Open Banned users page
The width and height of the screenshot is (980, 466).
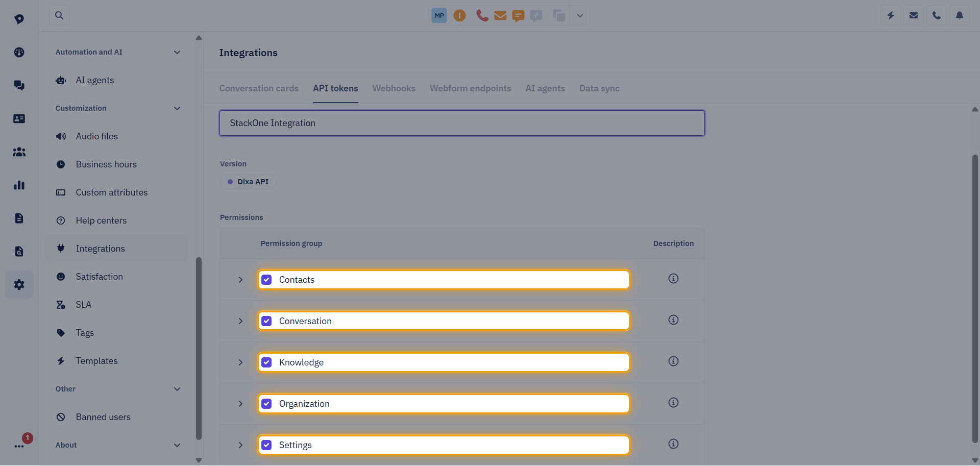[117, 417]
